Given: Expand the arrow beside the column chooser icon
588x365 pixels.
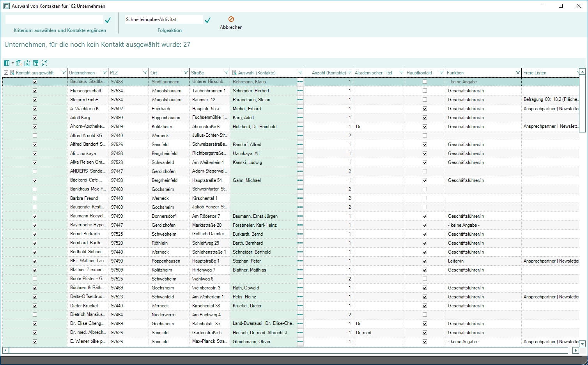Looking at the screenshot, I should tap(12, 63).
